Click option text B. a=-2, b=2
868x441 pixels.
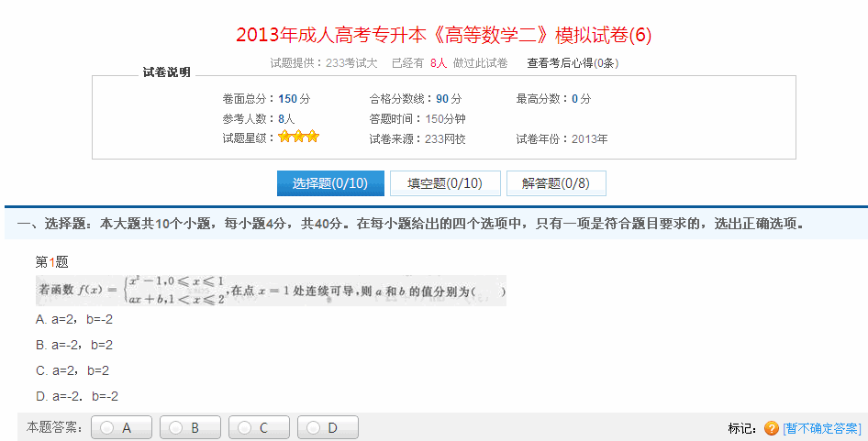[74, 345]
